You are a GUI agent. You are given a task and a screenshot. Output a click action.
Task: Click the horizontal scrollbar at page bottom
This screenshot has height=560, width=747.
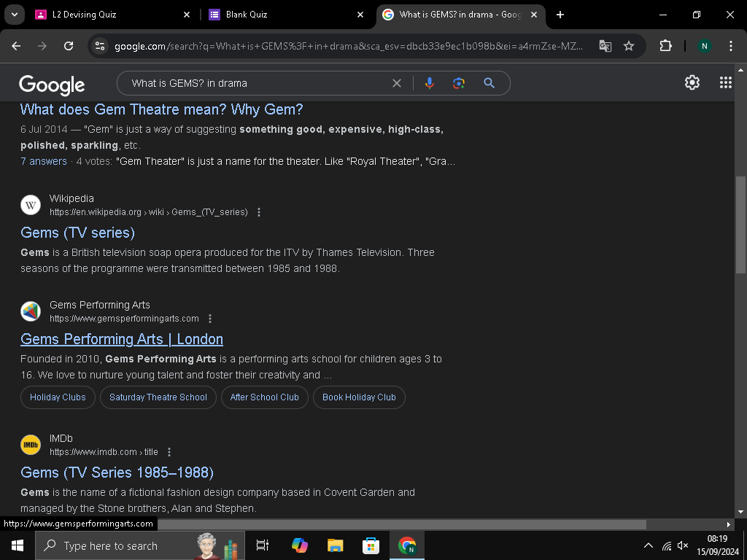click(x=402, y=524)
